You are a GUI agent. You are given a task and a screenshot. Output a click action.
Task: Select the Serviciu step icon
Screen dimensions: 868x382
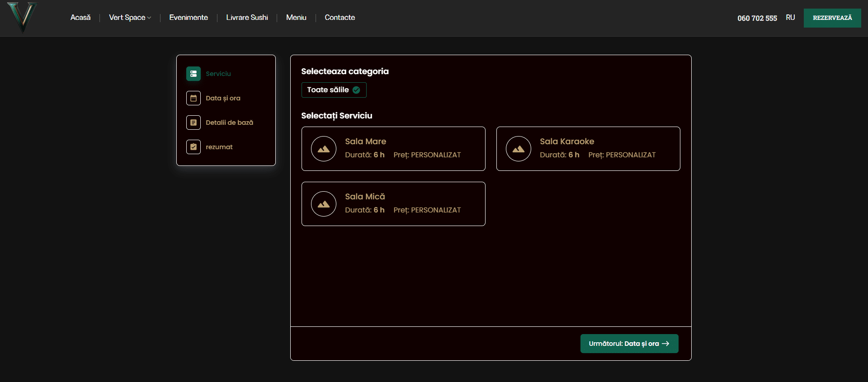193,74
